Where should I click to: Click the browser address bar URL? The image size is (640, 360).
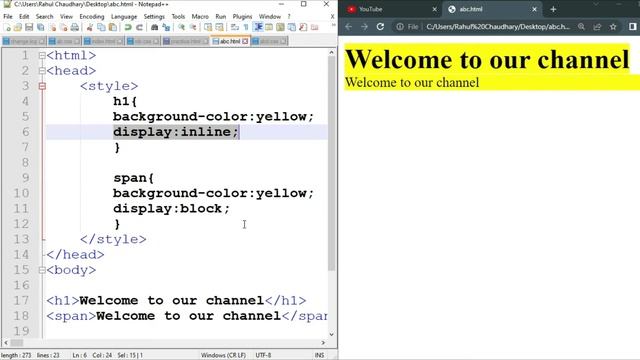[498, 27]
